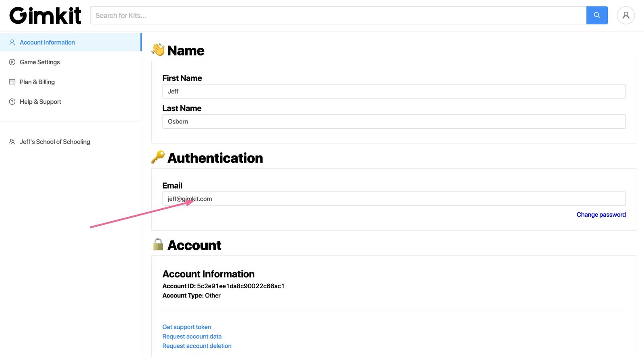Click Request account deletion link
The image size is (644, 357).
[197, 346]
